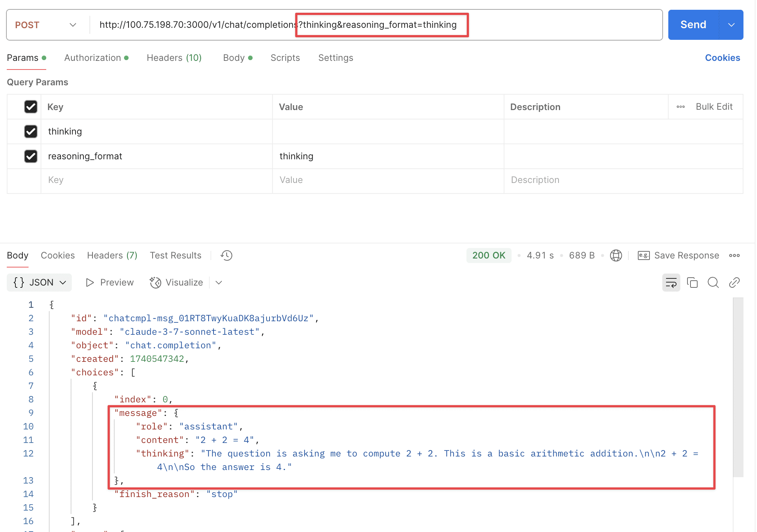The height and width of the screenshot is (532, 757).
Task: Uncheck the reasoning_format parameter checkbox
Action: click(31, 156)
